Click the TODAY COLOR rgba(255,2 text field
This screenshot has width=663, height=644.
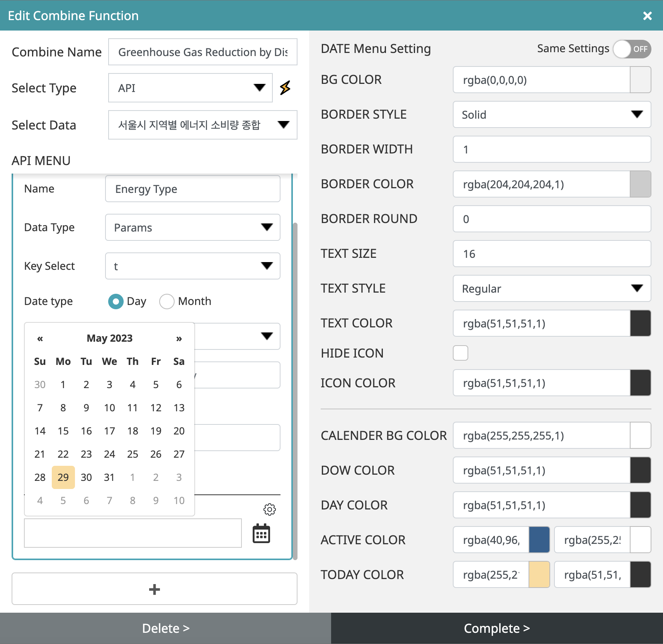[x=491, y=574]
